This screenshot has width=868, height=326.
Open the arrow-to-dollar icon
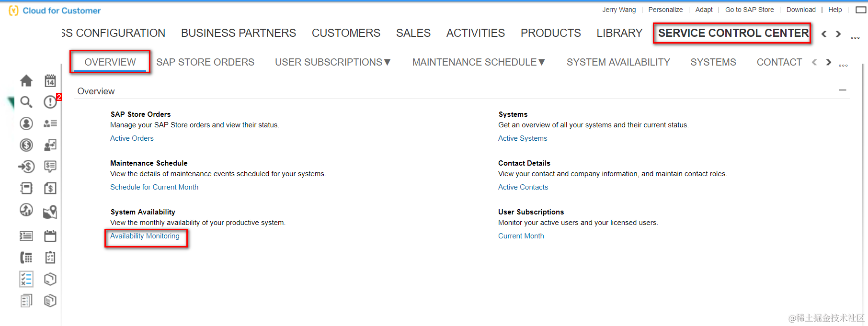pos(26,167)
